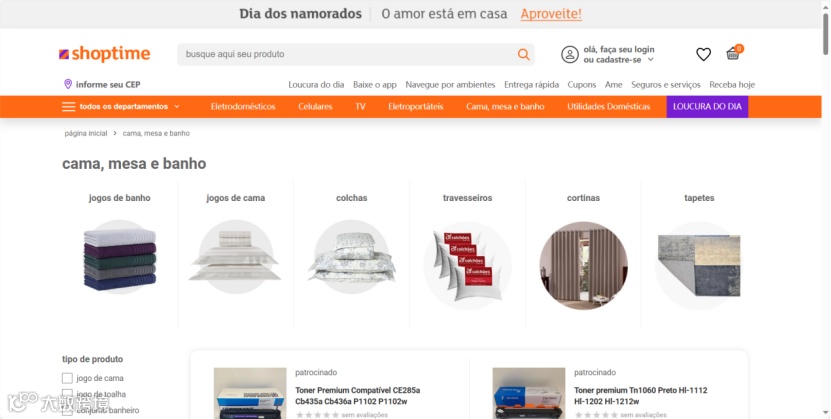Click the product search input field
The width and height of the screenshot is (831, 419).
point(348,54)
